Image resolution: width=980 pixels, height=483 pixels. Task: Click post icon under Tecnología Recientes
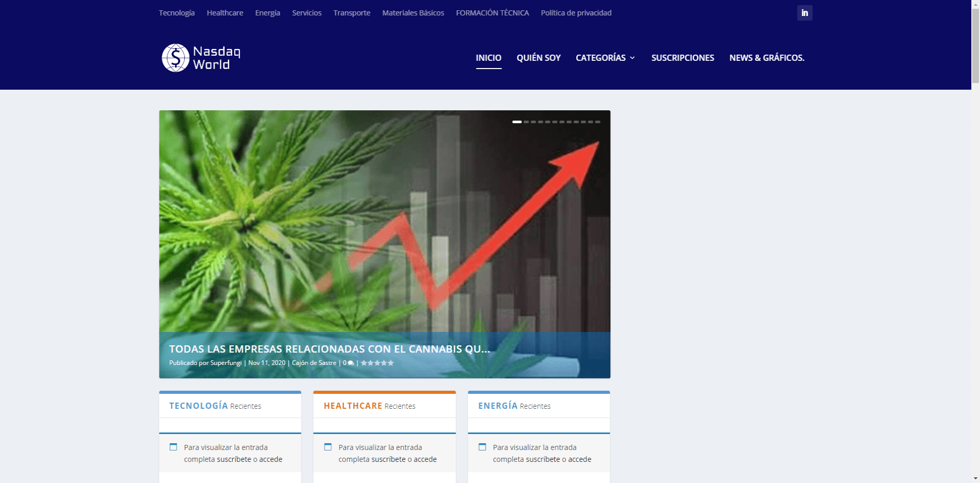pyautogui.click(x=174, y=447)
